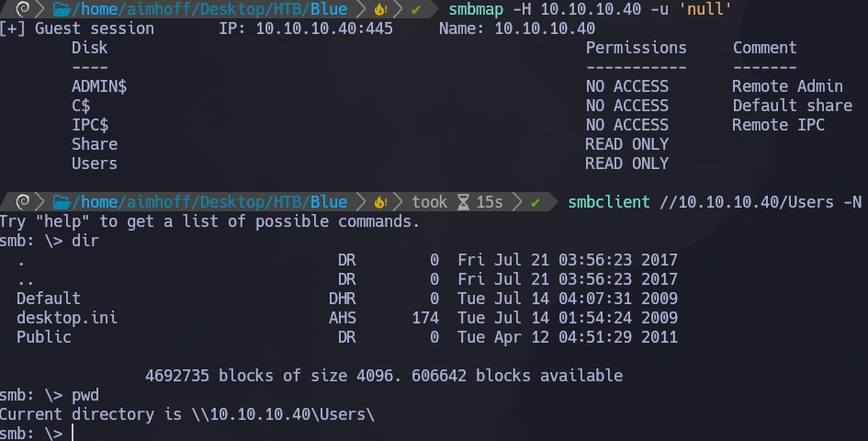
Task: Click the smbmap command text
Action: [x=476, y=9]
